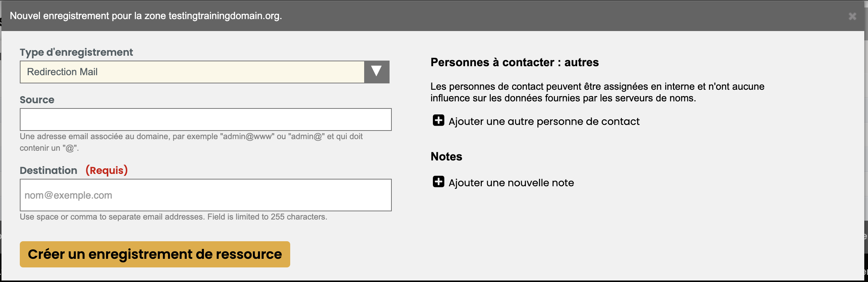
Task: Click the Type d'enregistrement label
Action: tap(76, 52)
